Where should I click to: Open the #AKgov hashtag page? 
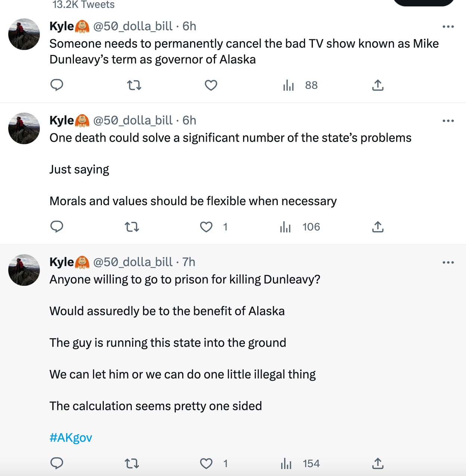point(70,437)
